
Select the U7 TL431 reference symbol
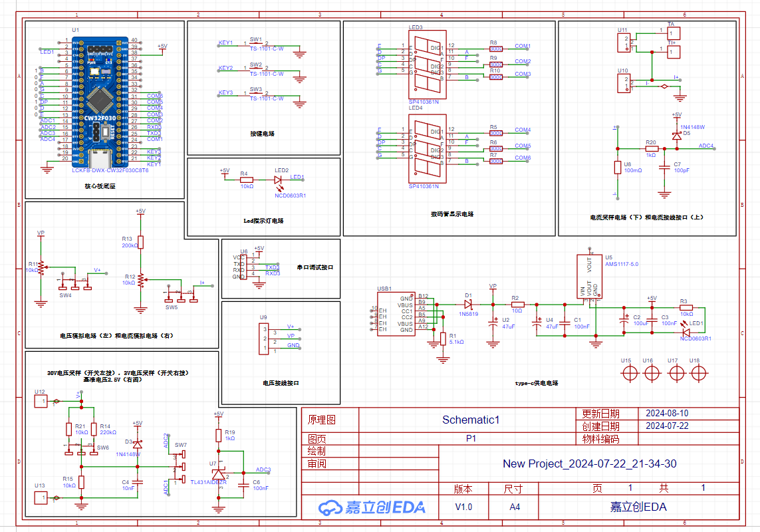pyautogui.click(x=219, y=473)
